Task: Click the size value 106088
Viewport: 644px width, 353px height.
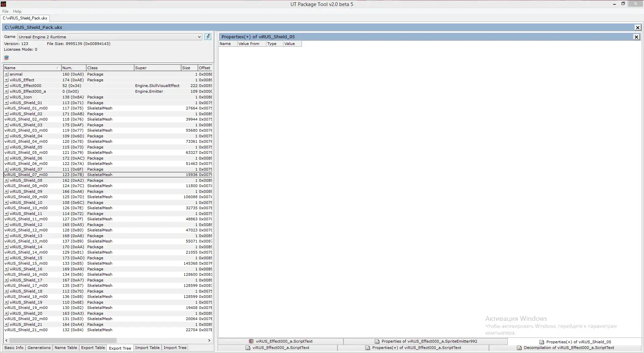Action: pyautogui.click(x=190, y=197)
